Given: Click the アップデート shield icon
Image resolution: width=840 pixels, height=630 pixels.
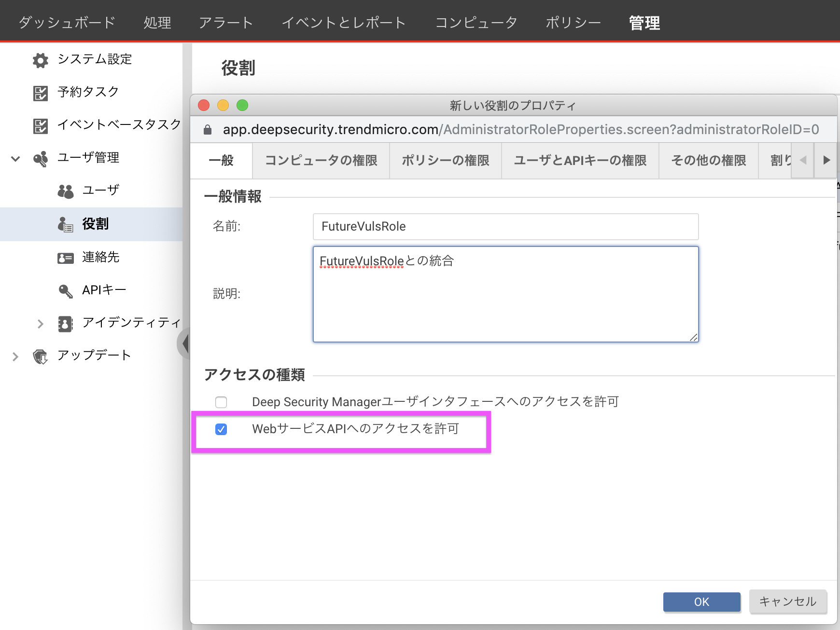Looking at the screenshot, I should point(40,355).
